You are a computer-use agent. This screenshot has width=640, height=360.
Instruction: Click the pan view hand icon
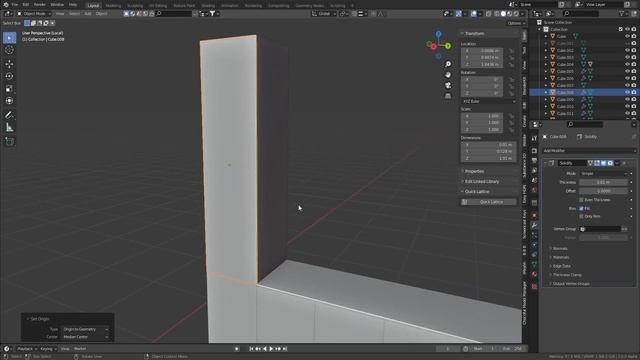tap(448, 75)
